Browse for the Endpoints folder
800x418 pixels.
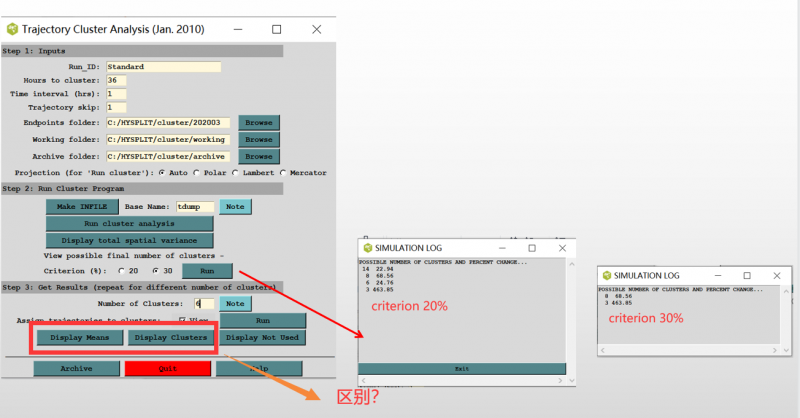[x=258, y=123]
